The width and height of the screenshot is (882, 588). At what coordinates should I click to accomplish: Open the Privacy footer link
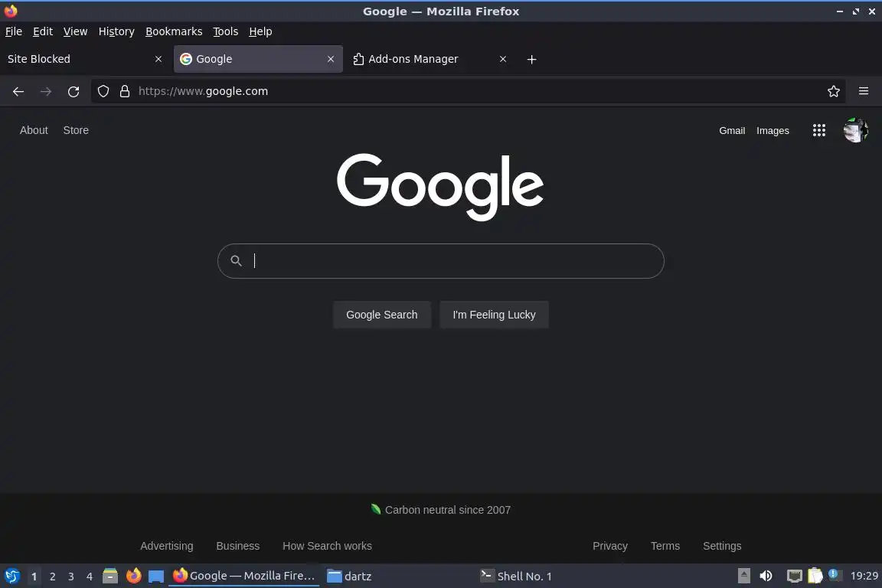609,546
